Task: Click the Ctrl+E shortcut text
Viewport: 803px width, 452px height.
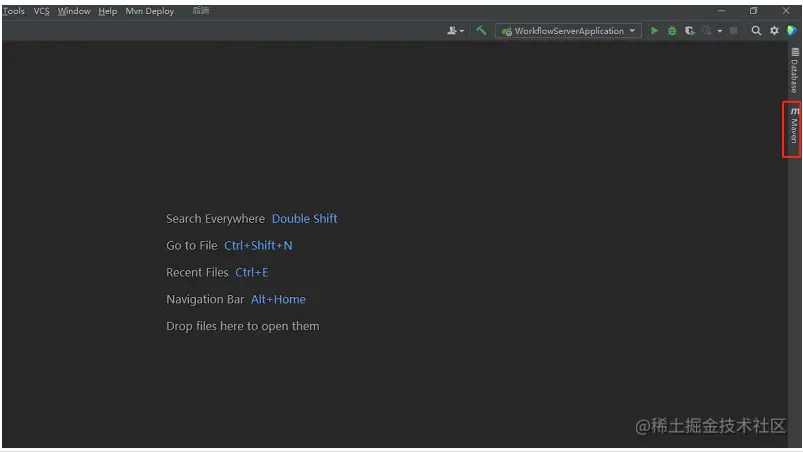Action: [251, 272]
